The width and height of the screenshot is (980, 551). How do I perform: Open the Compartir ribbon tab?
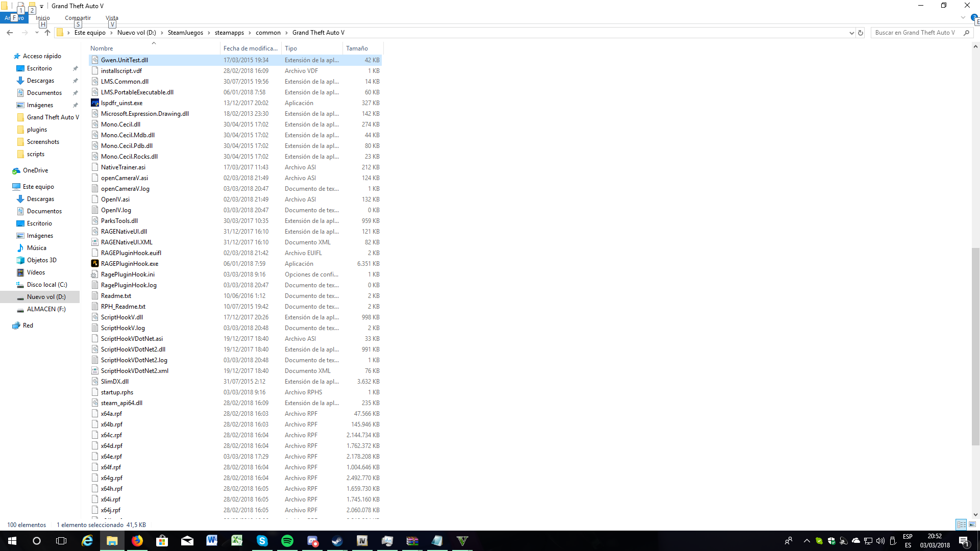pyautogui.click(x=78, y=18)
